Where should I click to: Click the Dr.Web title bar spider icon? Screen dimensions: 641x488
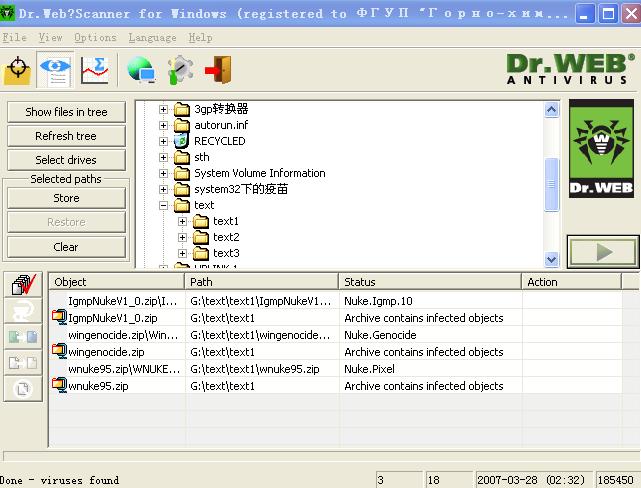(7, 13)
